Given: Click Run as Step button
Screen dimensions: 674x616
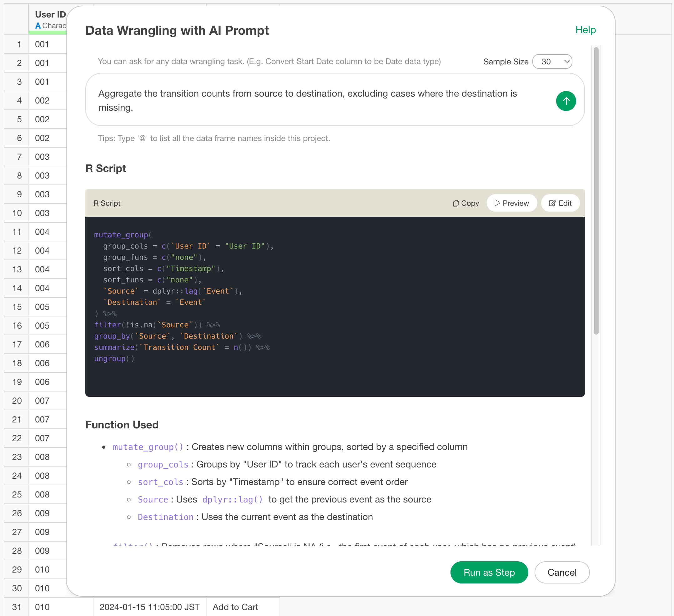Looking at the screenshot, I should coord(489,572).
